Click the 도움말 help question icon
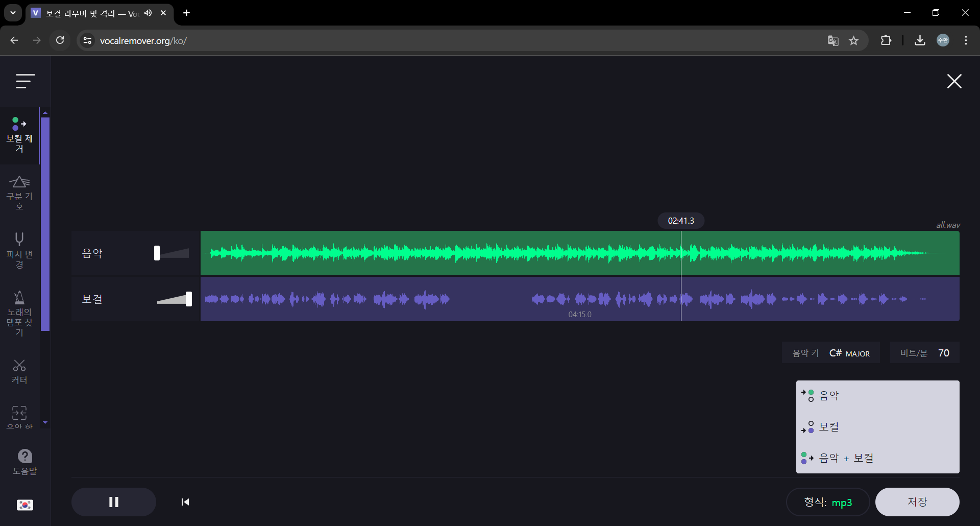 pyautogui.click(x=24, y=462)
